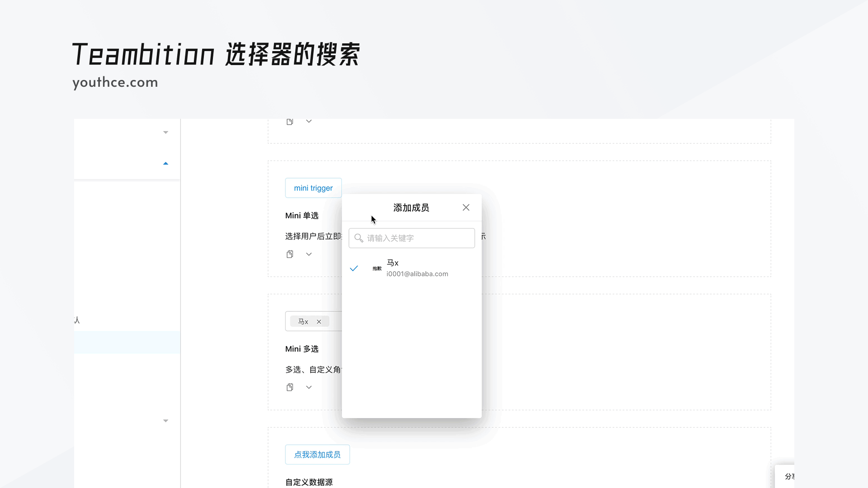Deselect 马x by clicking the blue checkmark
The image size is (868, 488).
point(354,268)
